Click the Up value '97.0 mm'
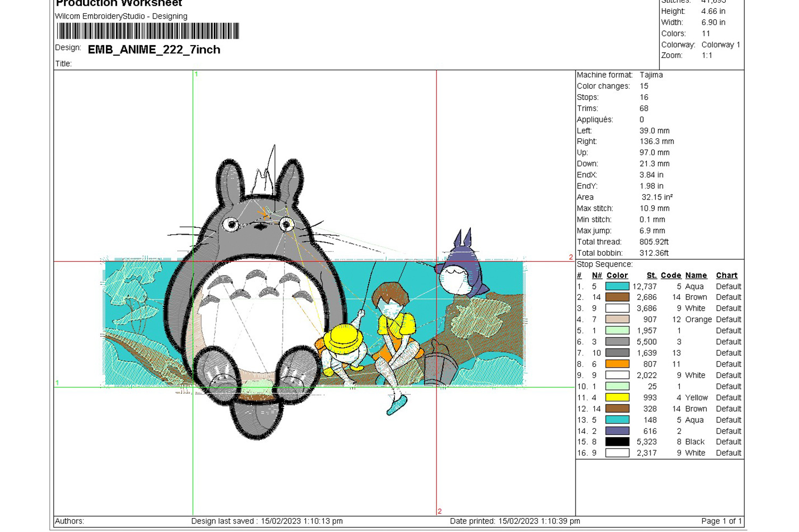Viewport: 799px width, 532px height. coord(654,153)
